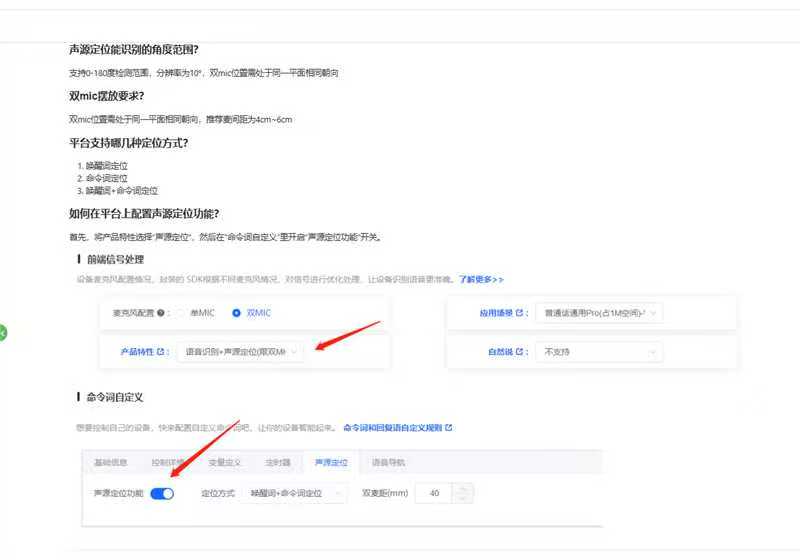Click the 前端信号处理 section title
The height and width of the screenshot is (560, 800).
click(115, 259)
